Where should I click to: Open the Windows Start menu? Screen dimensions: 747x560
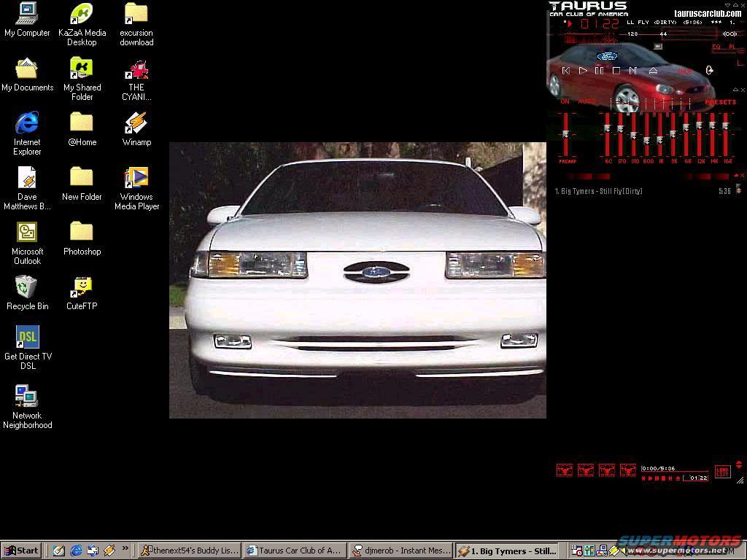(x=21, y=551)
